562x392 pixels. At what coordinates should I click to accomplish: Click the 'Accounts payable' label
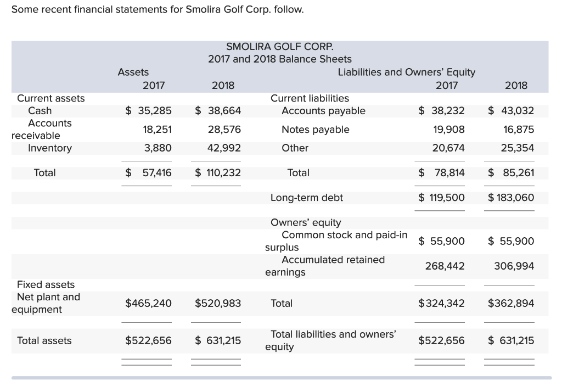[x=323, y=111]
